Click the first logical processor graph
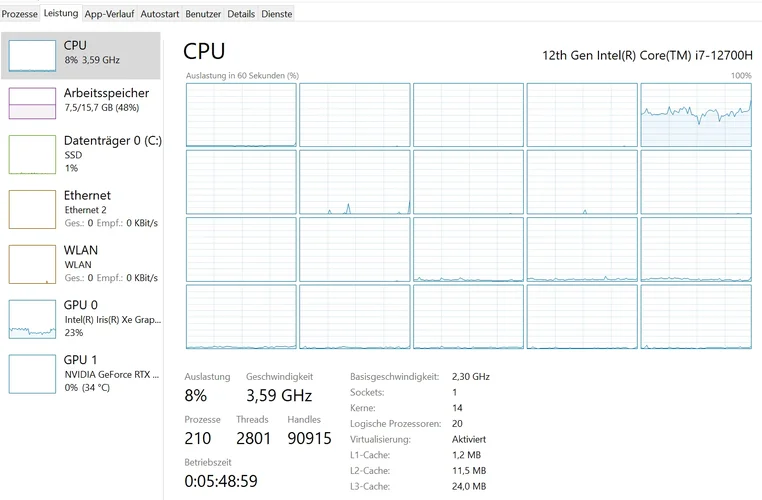This screenshot has width=762, height=500. pos(241,114)
